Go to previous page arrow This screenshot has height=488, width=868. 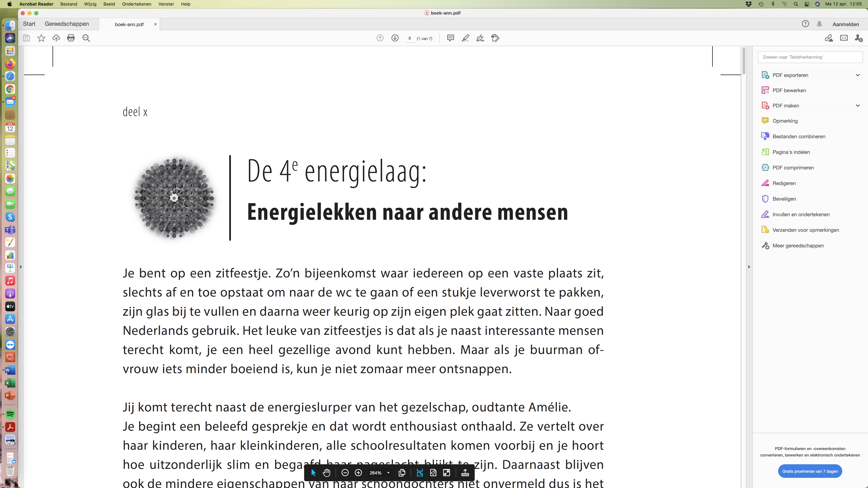click(x=380, y=38)
